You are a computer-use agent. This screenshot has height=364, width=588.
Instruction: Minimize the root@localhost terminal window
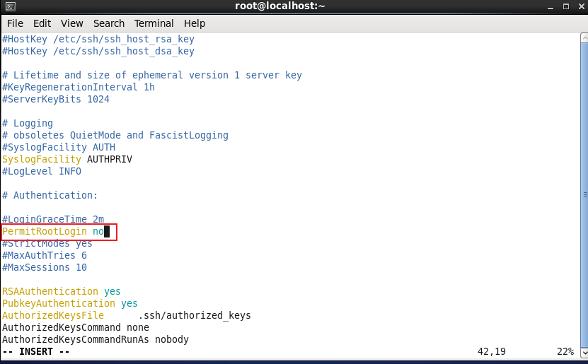550,7
